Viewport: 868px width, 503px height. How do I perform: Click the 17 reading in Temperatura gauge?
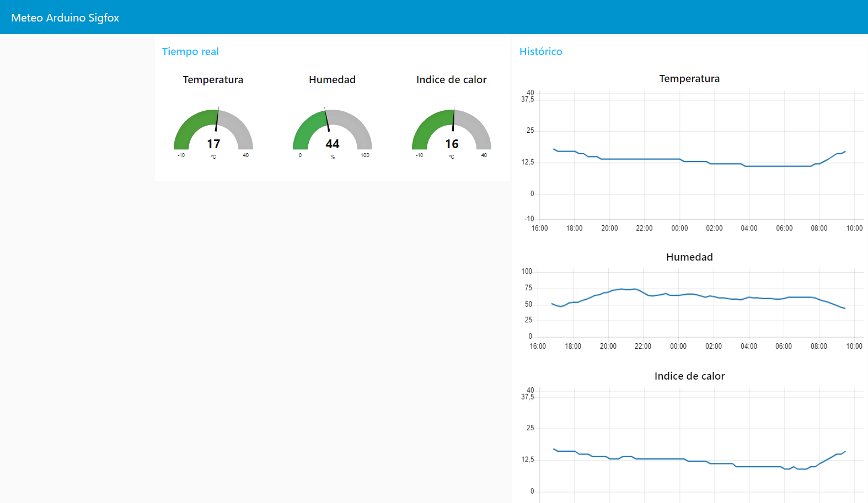click(213, 144)
